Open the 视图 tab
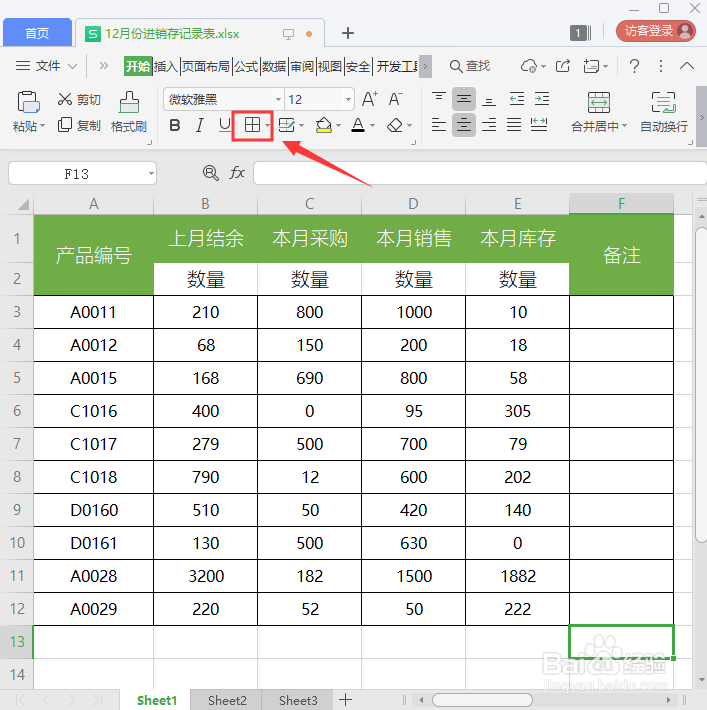 330,67
